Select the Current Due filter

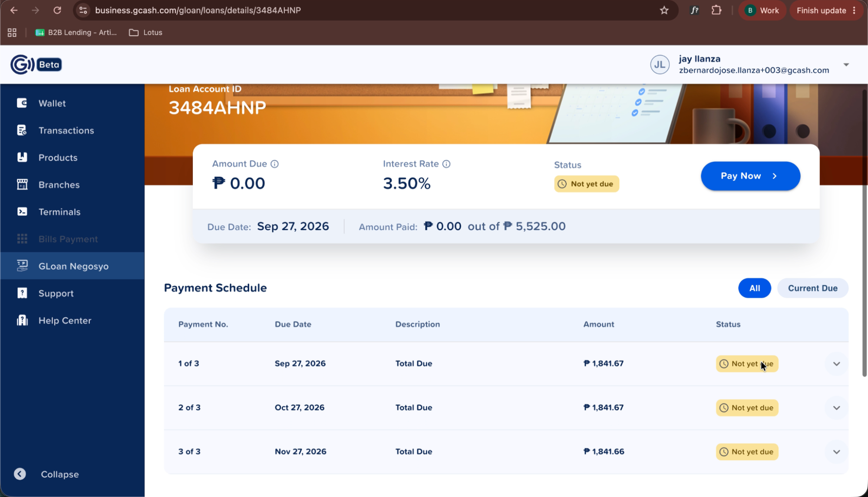812,288
